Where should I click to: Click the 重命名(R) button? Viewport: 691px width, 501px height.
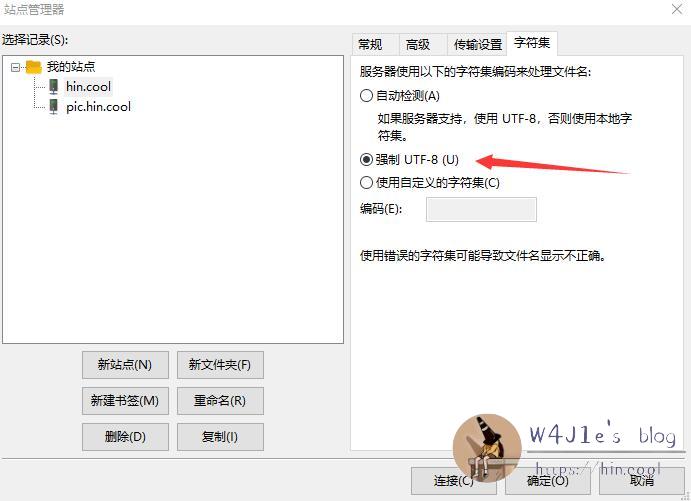(x=220, y=401)
